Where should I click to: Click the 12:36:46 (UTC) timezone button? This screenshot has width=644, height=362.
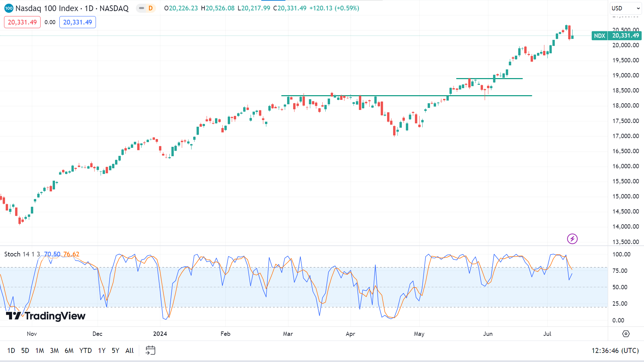click(x=615, y=351)
